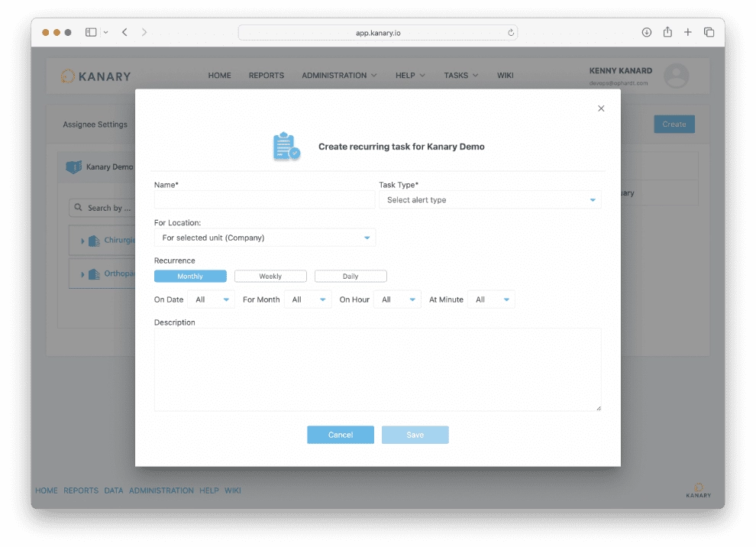Click the browser share icon
This screenshot has width=756, height=547.
667,32
